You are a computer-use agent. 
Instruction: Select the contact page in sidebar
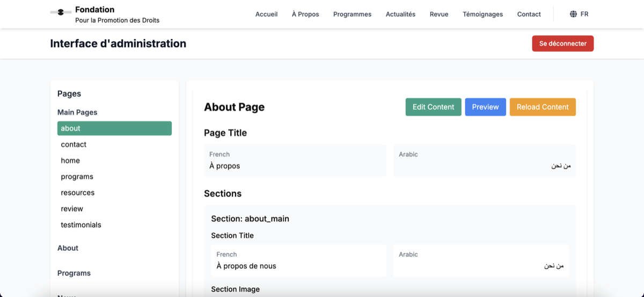point(74,144)
